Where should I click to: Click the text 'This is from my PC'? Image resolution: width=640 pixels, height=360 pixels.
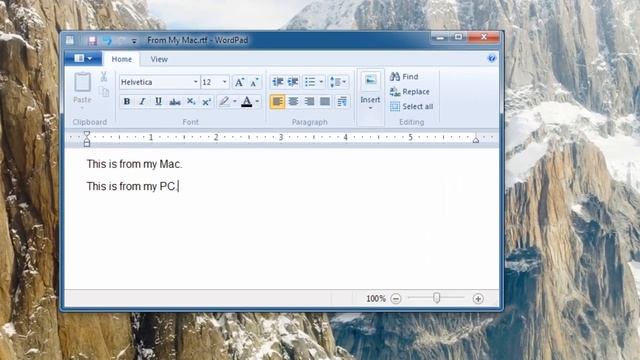click(131, 186)
